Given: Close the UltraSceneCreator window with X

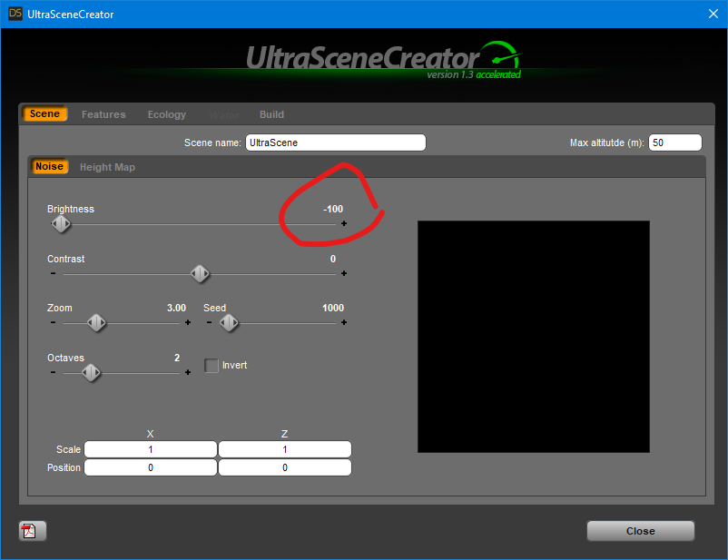Looking at the screenshot, I should (x=713, y=14).
